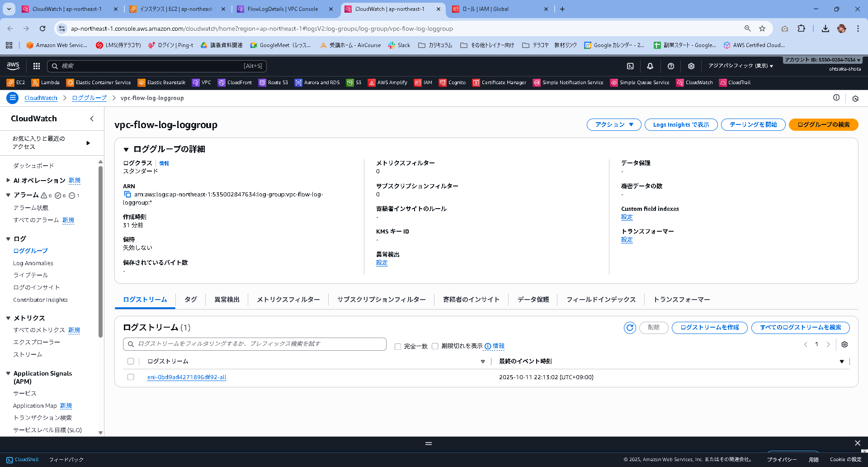Click the ログストリームを作成 button

[709, 328]
